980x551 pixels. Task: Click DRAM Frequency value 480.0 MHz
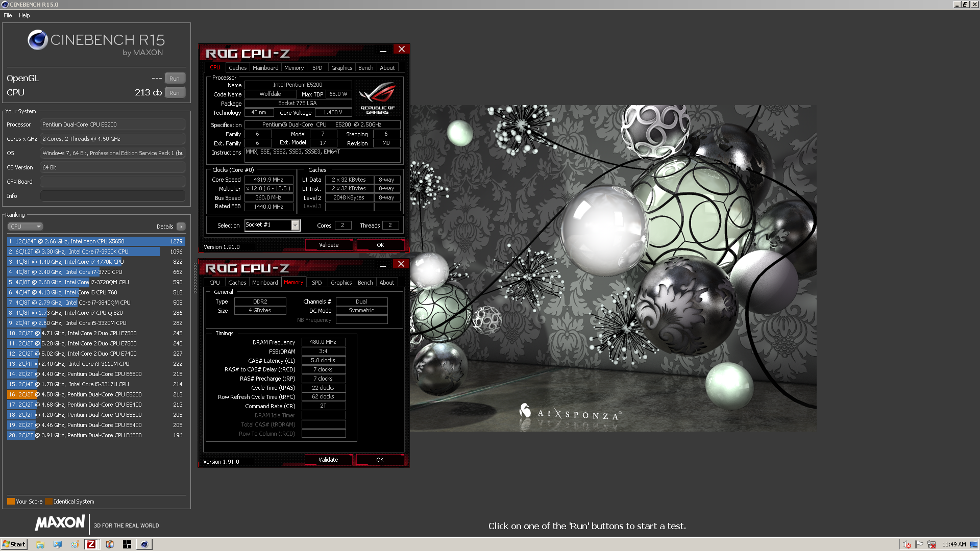(324, 342)
